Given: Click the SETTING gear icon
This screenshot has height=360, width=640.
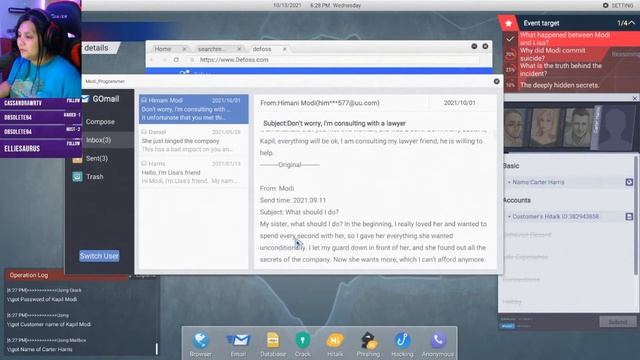Looking at the screenshot, I should [606, 5].
